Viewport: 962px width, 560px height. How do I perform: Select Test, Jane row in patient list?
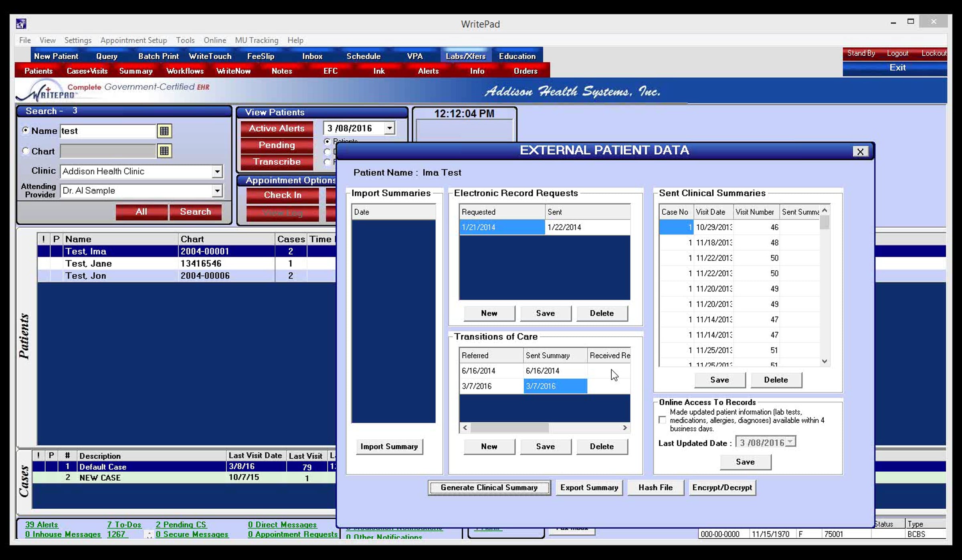pyautogui.click(x=88, y=263)
